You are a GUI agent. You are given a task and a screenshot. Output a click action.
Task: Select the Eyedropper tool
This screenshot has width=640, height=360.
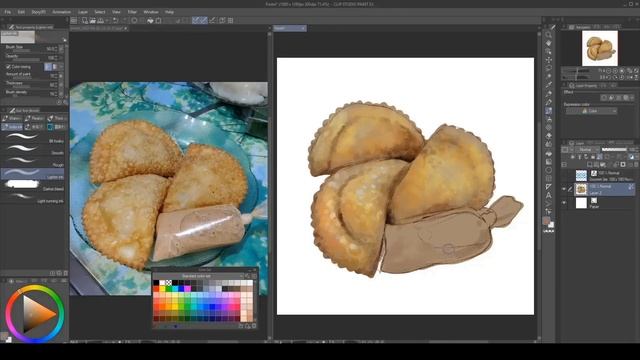[549, 85]
